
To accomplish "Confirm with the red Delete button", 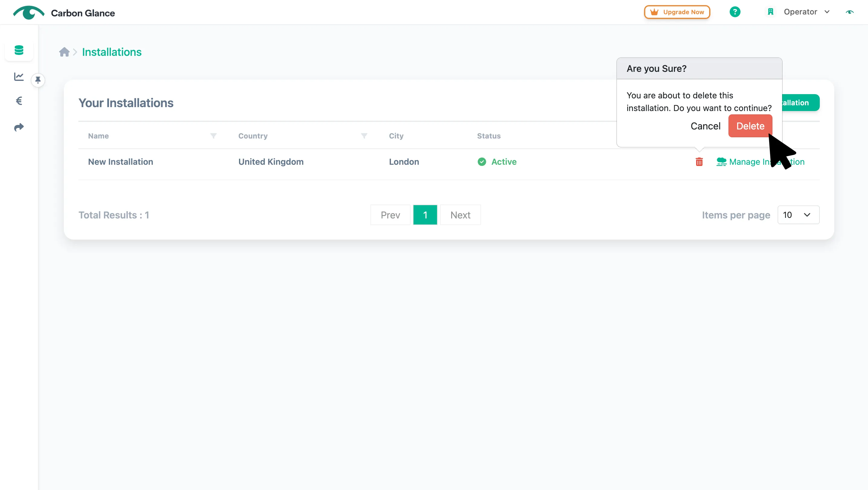I will click(750, 126).
